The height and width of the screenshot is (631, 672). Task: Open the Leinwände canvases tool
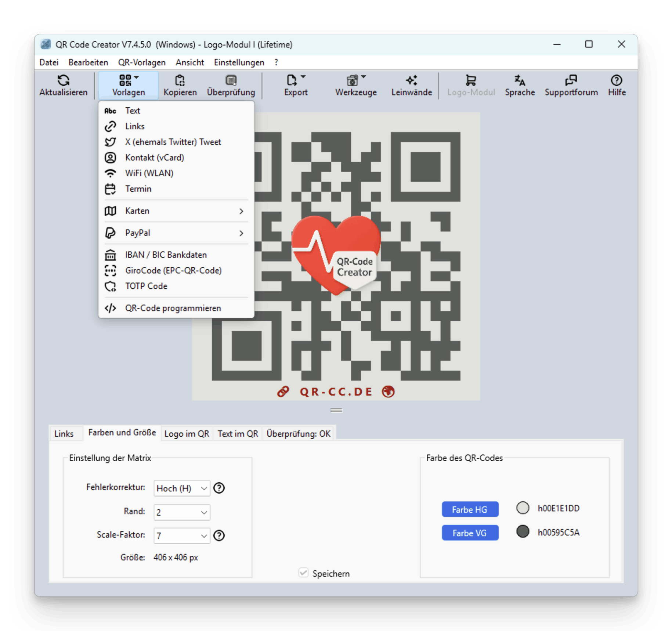click(411, 85)
